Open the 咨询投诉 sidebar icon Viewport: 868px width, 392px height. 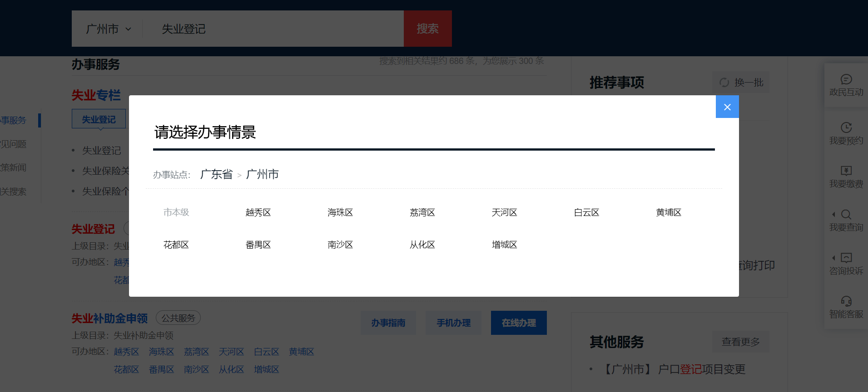[x=846, y=258]
